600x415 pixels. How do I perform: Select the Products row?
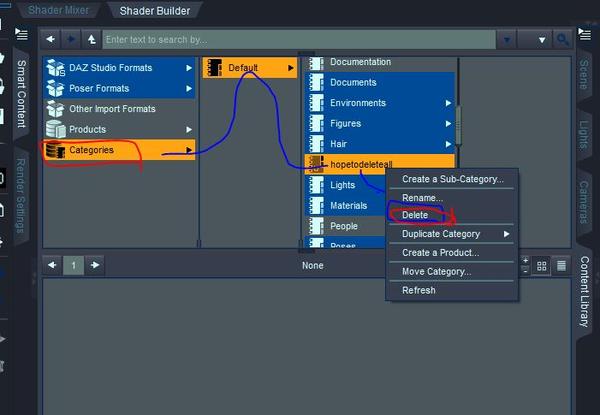(x=119, y=130)
